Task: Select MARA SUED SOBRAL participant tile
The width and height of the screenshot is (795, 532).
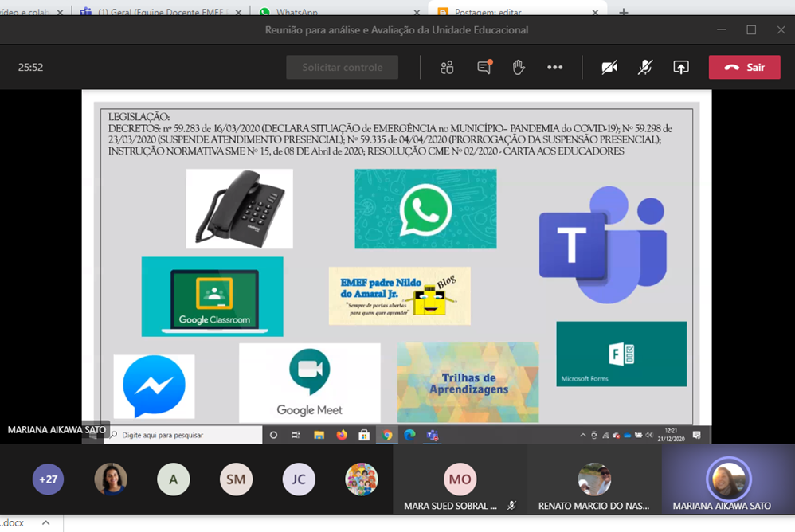Action: click(460, 480)
